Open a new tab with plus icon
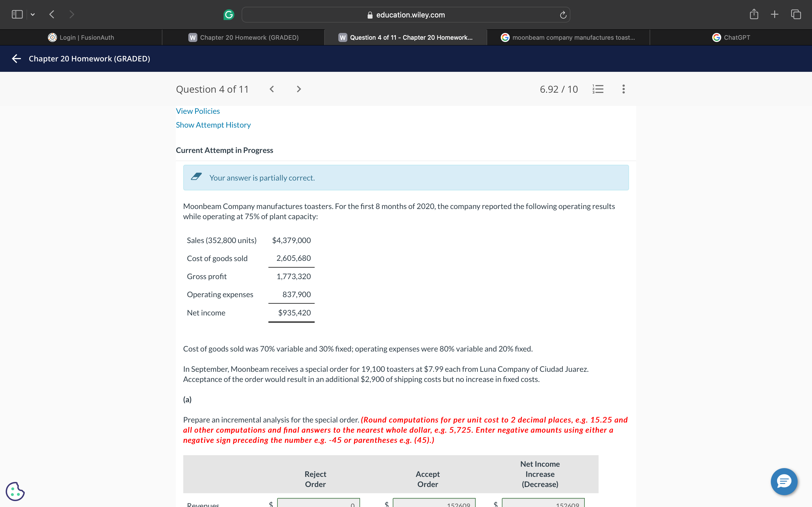This screenshot has width=812, height=507. tap(775, 14)
